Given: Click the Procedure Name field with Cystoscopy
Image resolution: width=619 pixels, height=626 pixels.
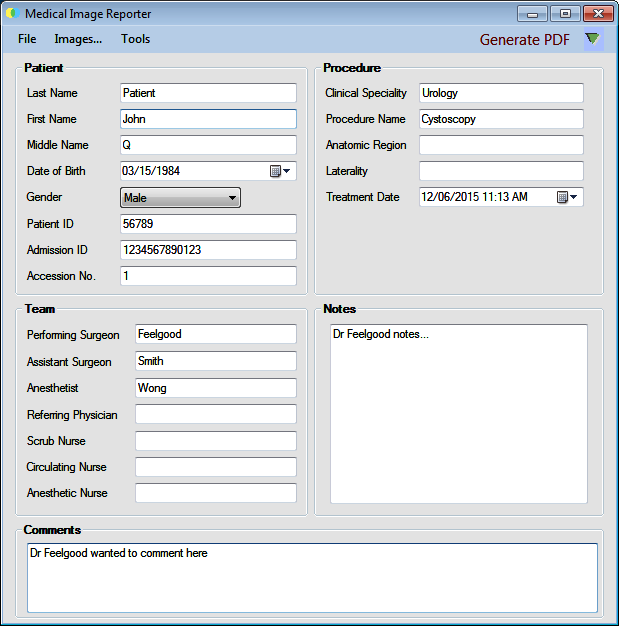Looking at the screenshot, I should 501,119.
